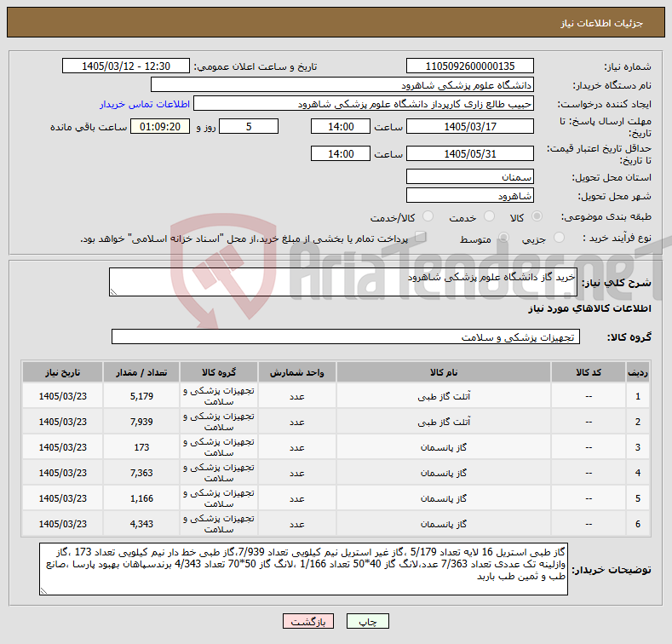Click the شرح کلی نیاز text area
672x644 pixels.
point(343,282)
